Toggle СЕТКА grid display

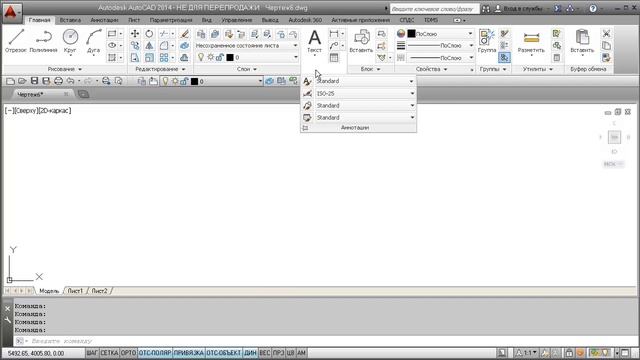click(109, 353)
